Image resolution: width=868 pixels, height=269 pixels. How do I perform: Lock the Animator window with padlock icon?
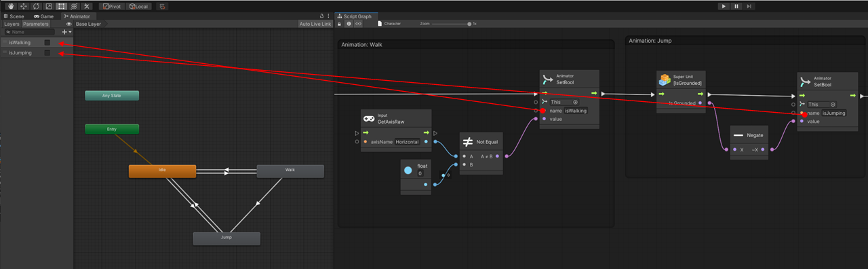pos(321,16)
